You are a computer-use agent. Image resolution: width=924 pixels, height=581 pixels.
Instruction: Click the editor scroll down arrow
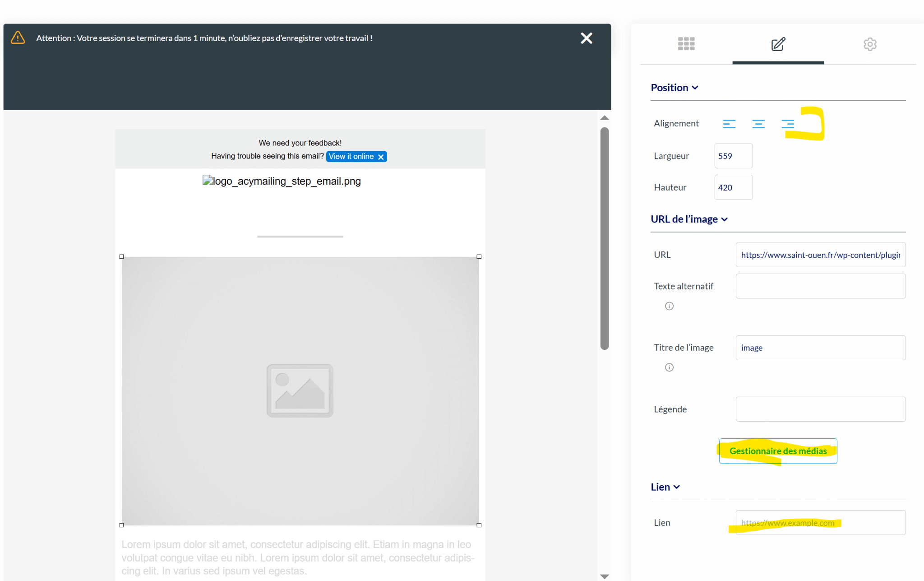tap(605, 576)
